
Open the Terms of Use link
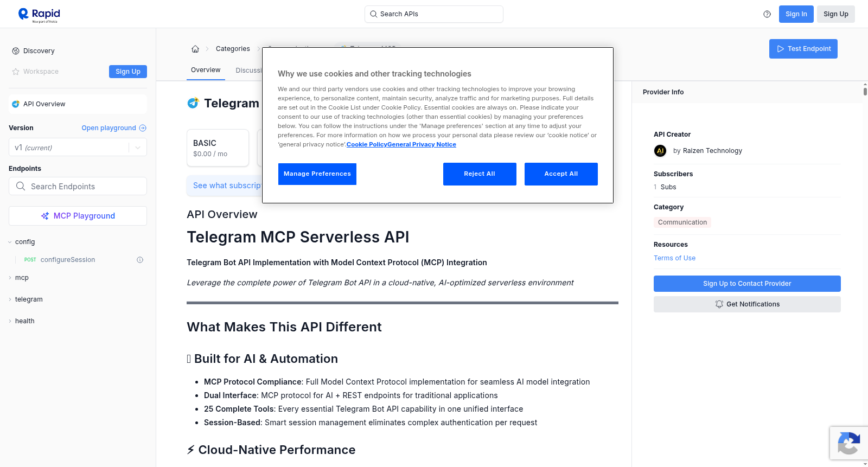click(x=674, y=258)
